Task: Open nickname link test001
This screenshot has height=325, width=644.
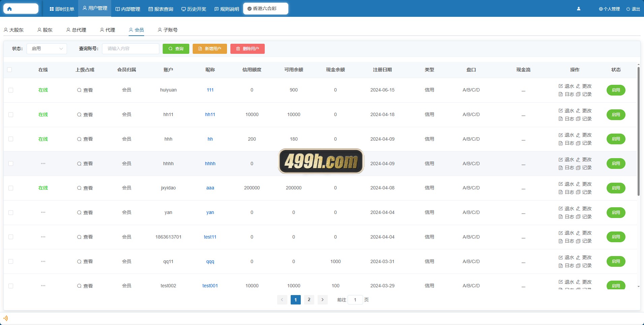Action: [210, 286]
